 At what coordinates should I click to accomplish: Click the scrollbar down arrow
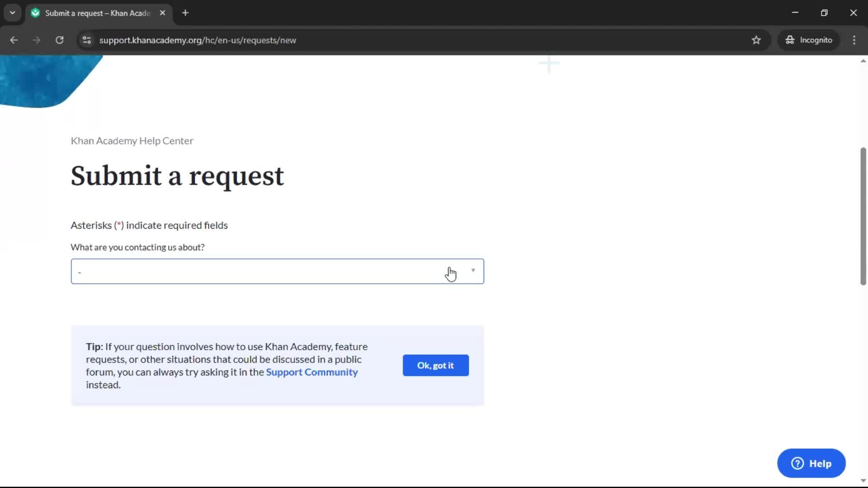point(863,481)
